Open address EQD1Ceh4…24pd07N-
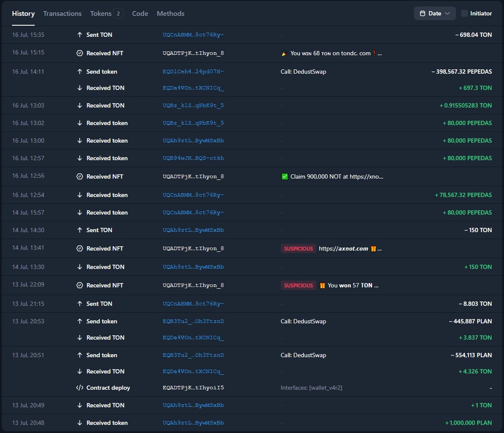The width and height of the screenshot is (504, 433). coord(193,72)
